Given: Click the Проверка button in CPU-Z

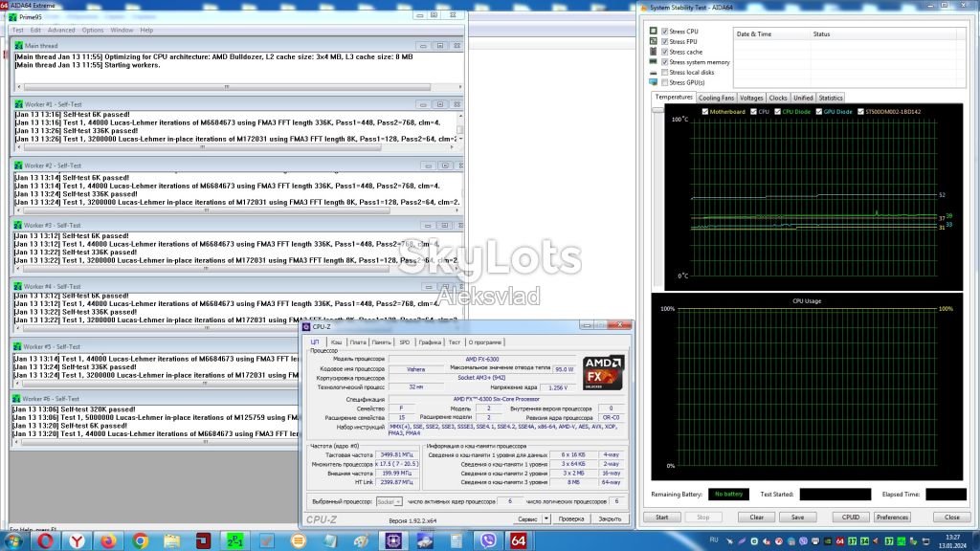Looking at the screenshot, I should pos(571,518).
